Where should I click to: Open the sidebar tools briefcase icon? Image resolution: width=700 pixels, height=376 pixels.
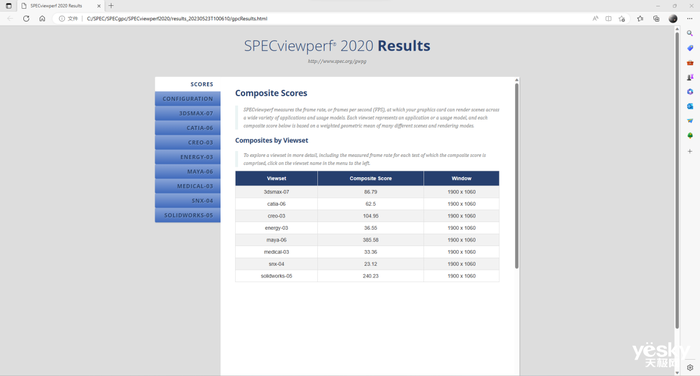(690, 63)
